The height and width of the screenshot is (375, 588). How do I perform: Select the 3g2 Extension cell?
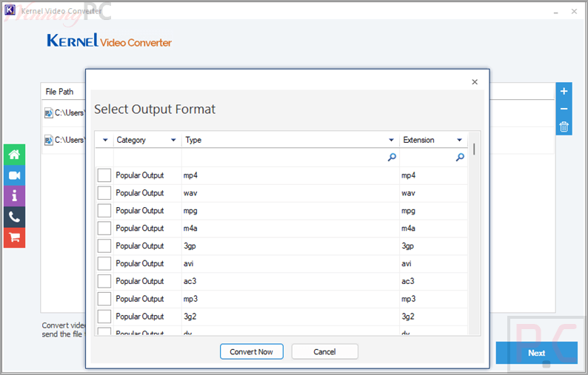[x=433, y=316]
